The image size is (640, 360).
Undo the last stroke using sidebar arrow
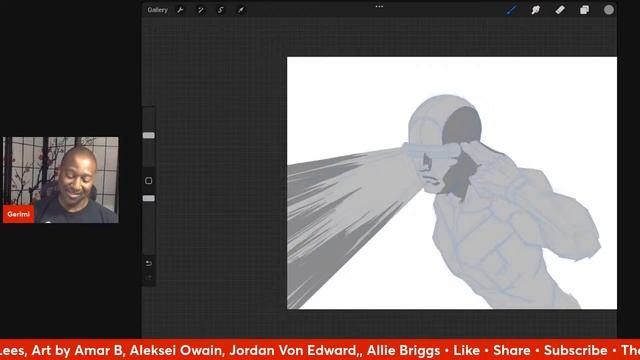[x=149, y=263]
